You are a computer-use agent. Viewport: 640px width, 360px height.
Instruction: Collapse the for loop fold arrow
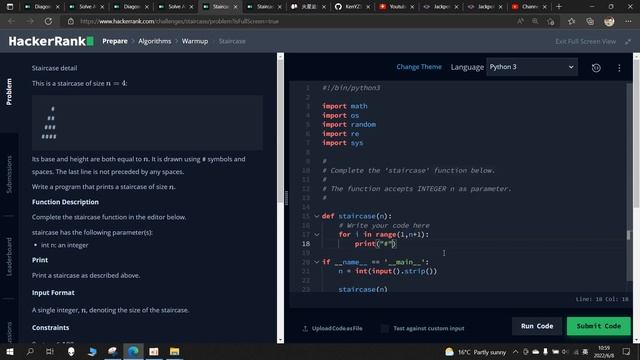pos(316,234)
